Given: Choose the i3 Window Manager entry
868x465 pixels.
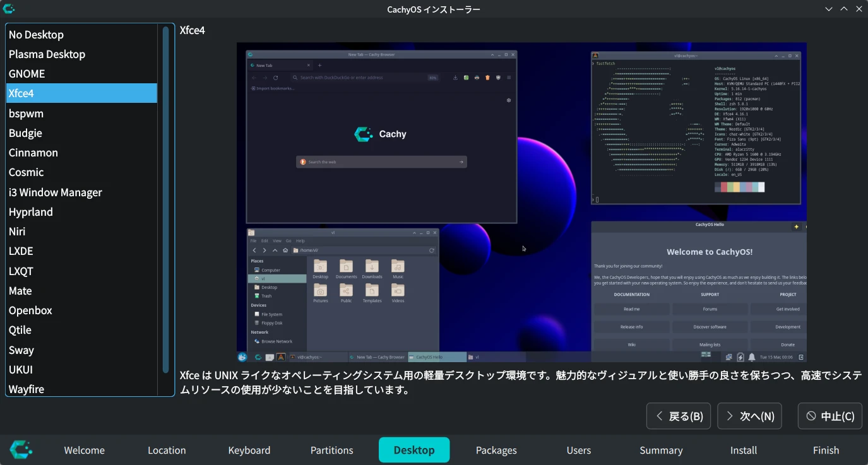Looking at the screenshot, I should 56,192.
